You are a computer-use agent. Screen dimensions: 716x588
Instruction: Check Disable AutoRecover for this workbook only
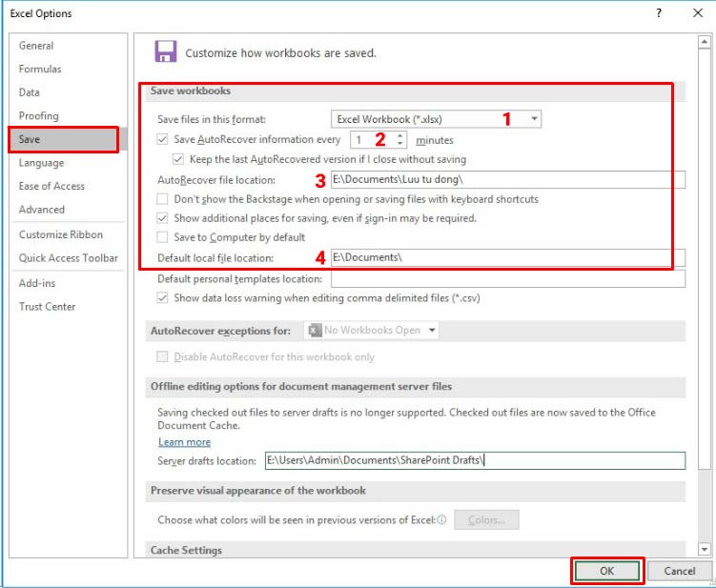pos(162,356)
